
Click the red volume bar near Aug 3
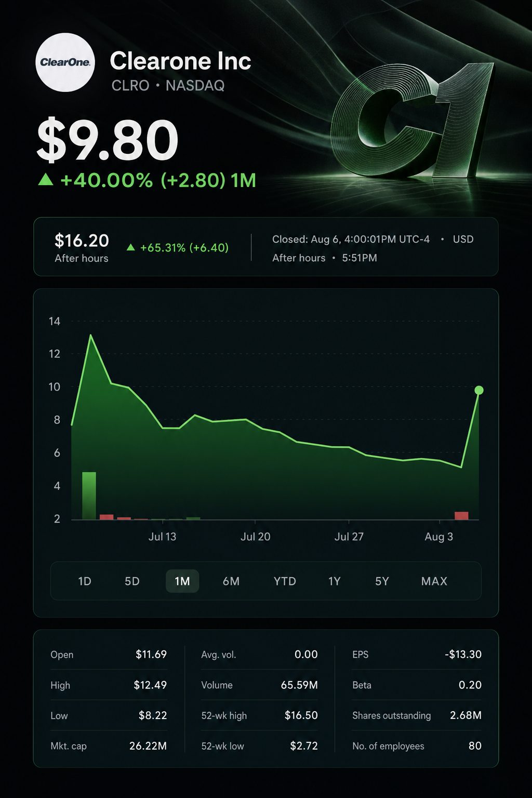pos(461,515)
